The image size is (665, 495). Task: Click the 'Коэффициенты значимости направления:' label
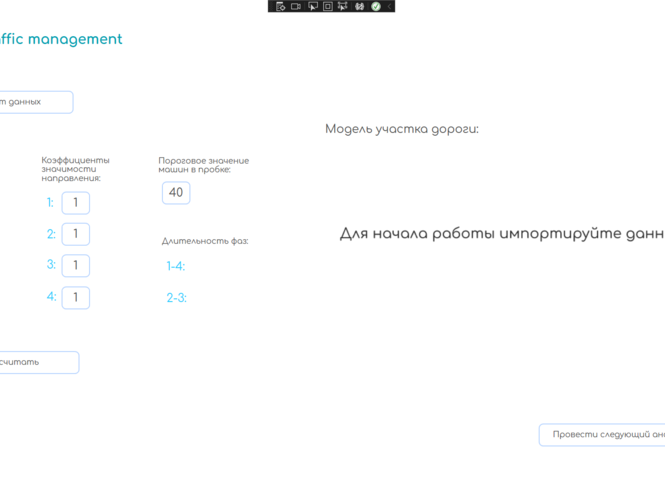(x=75, y=169)
